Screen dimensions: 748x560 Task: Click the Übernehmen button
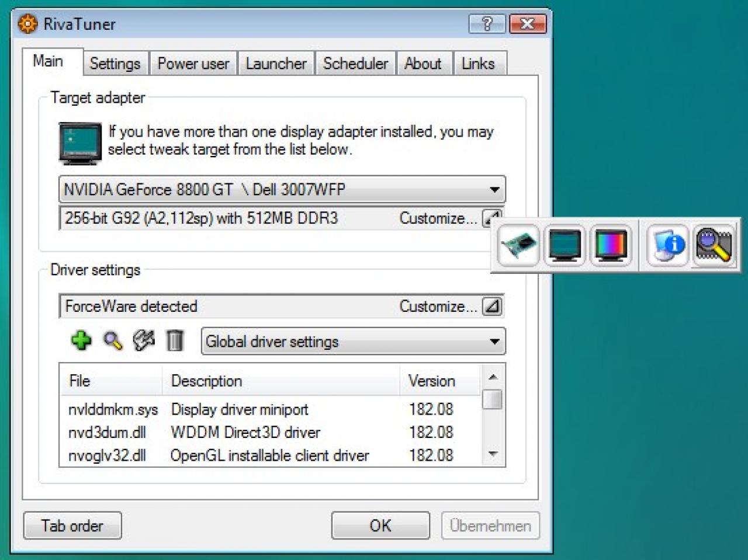(x=490, y=526)
